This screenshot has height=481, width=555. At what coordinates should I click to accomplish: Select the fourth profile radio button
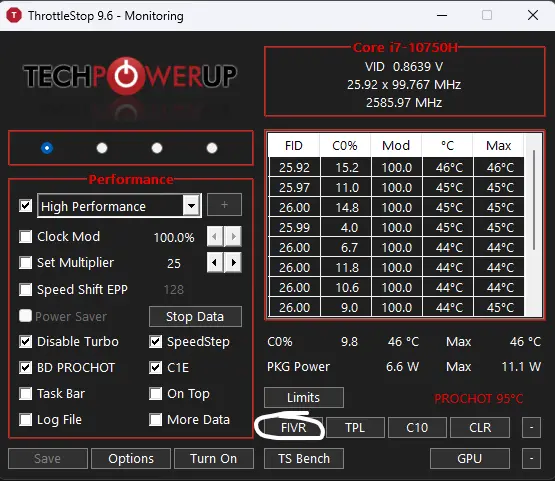pos(212,148)
